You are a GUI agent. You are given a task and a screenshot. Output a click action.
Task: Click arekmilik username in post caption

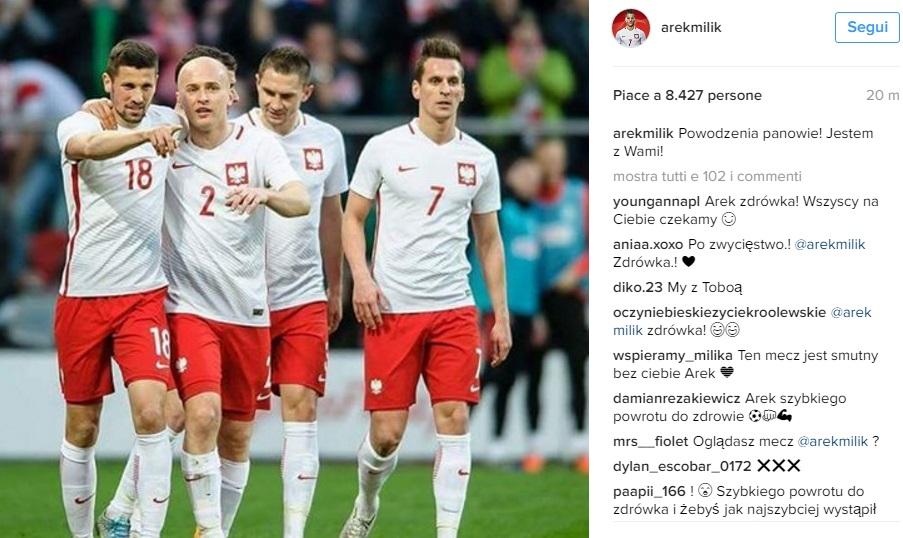643,133
